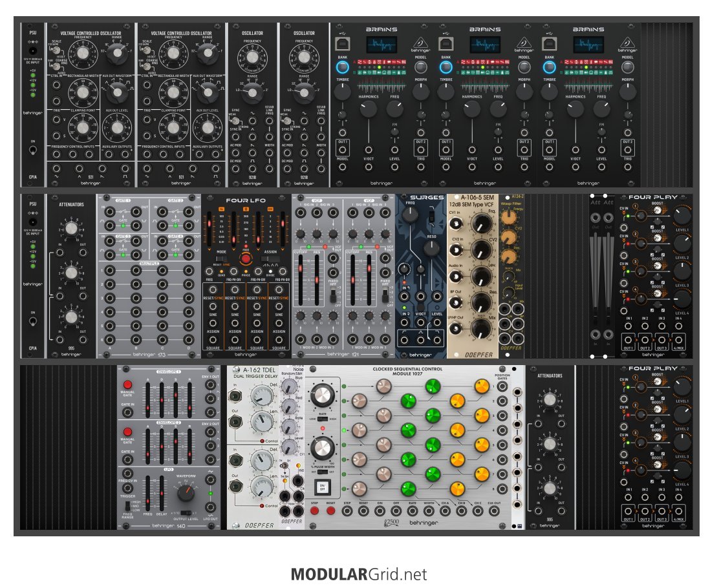The width and height of the screenshot is (719, 588).
Task: Click the TIMBRE knob on the leftmost Brains
Action: [x=343, y=92]
